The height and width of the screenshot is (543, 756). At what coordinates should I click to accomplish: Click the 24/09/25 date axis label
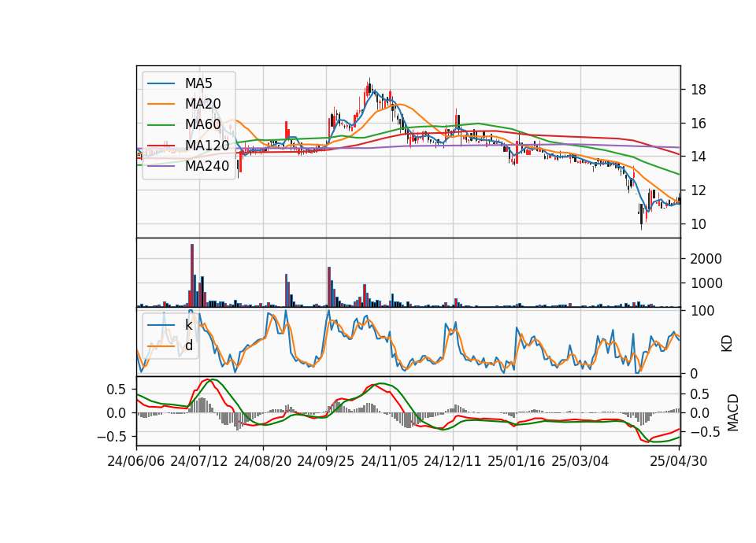326,461
